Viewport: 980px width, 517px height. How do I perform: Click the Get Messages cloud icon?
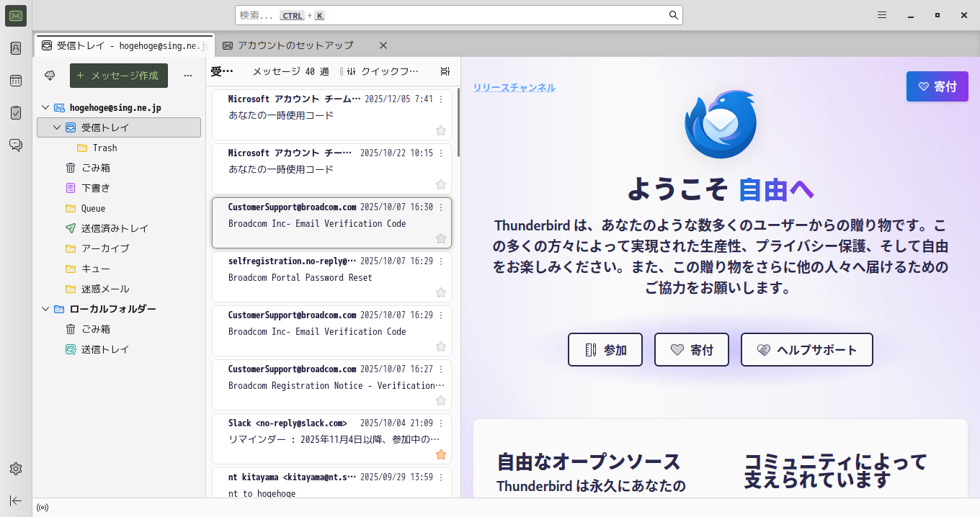click(x=50, y=76)
